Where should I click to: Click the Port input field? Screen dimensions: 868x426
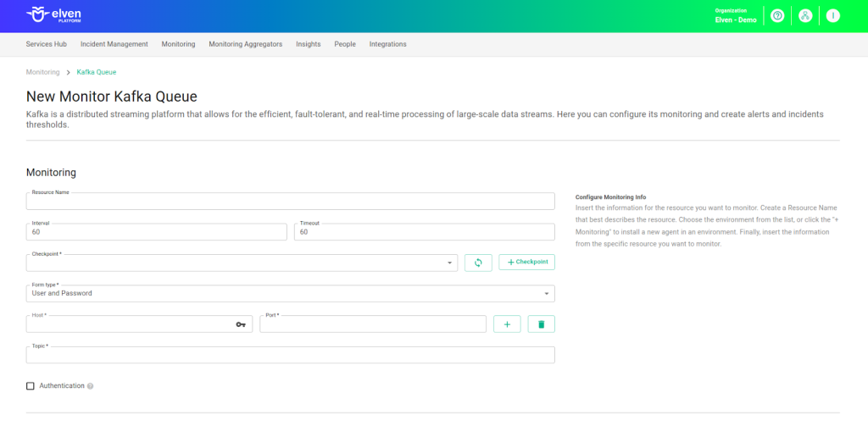pyautogui.click(x=373, y=325)
